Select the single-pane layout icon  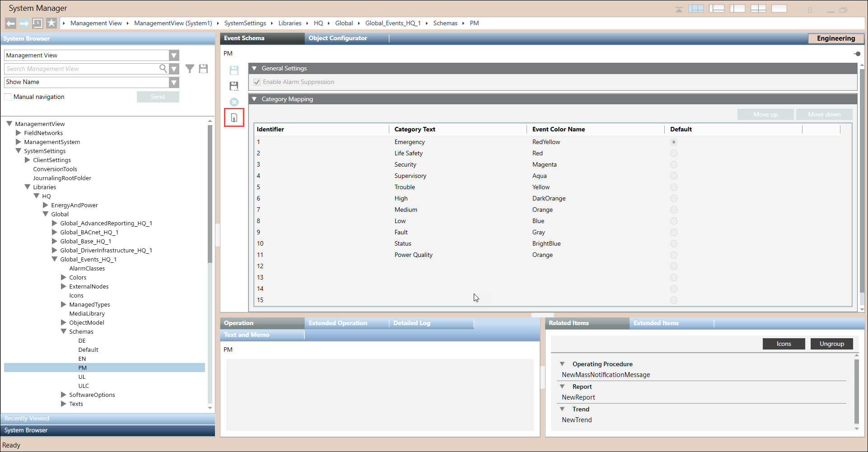pos(779,9)
